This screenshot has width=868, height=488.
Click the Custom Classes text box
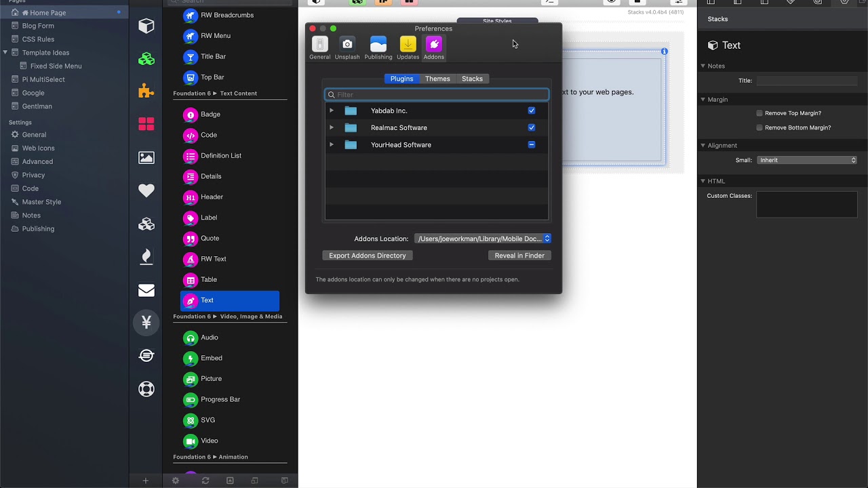pyautogui.click(x=807, y=205)
